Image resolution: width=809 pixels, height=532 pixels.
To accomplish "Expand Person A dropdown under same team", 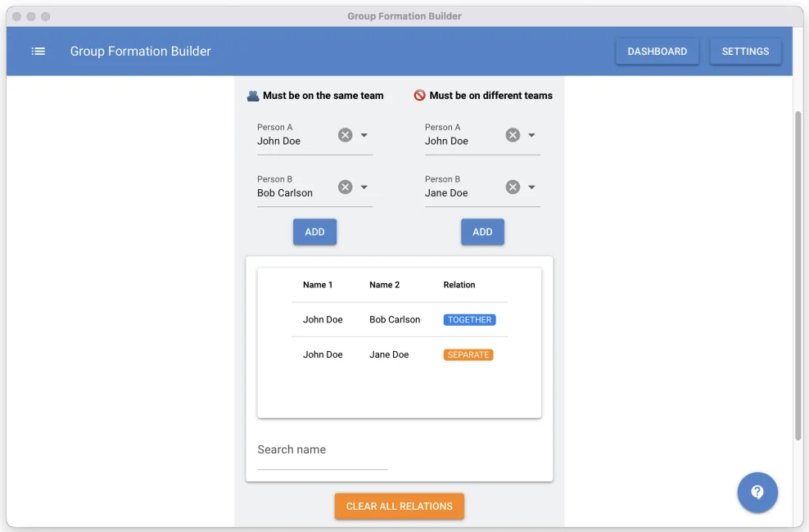I will 364,135.
